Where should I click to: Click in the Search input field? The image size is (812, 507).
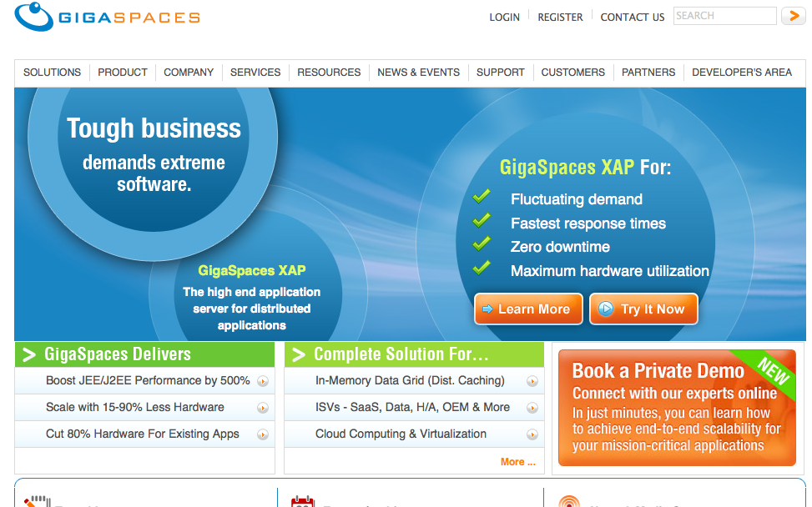725,16
